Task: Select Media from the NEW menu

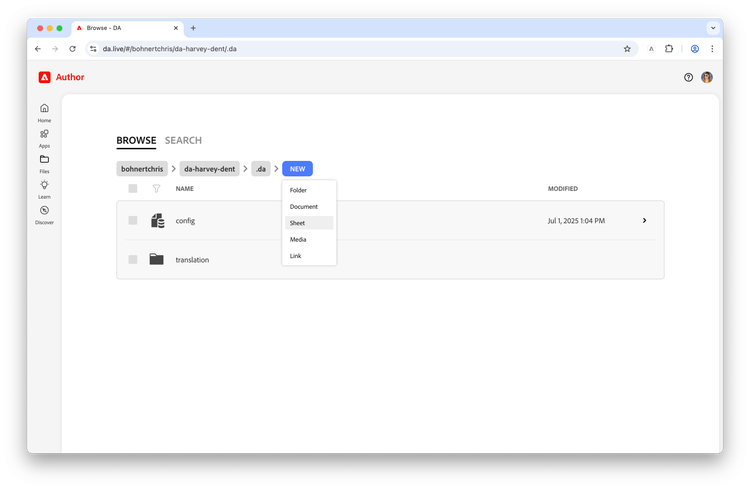Action: 309,239
